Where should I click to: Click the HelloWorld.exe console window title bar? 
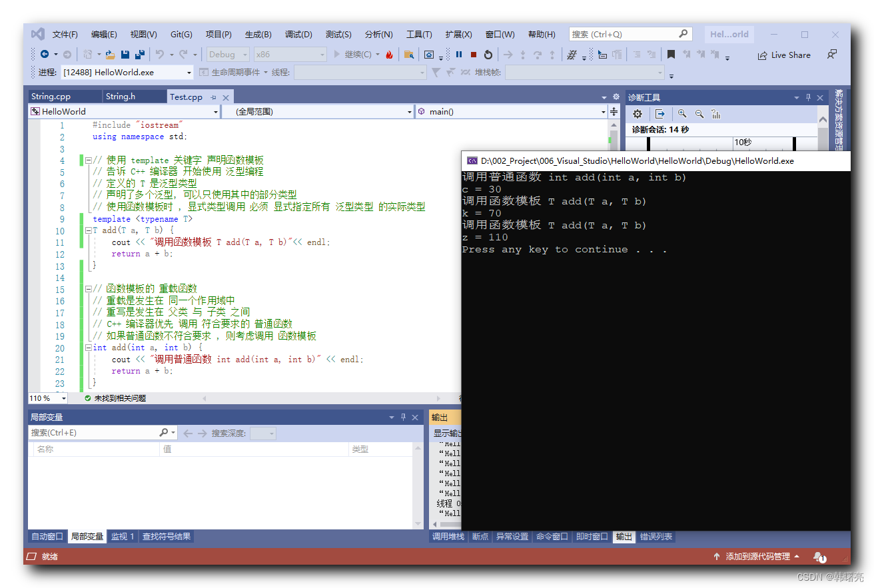(x=655, y=160)
